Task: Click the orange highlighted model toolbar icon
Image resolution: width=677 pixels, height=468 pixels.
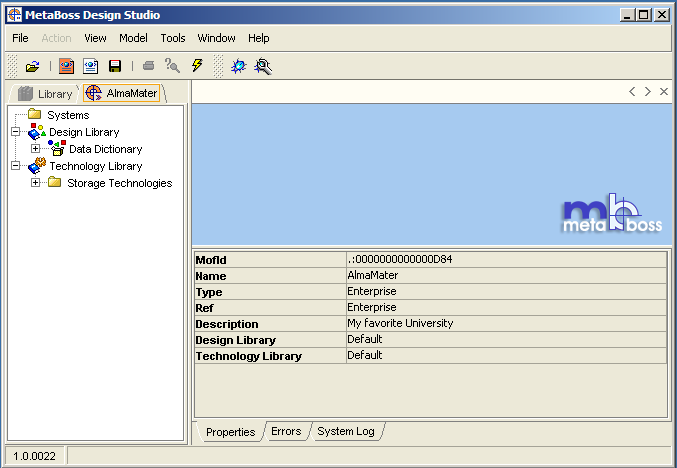Action: click(66, 66)
